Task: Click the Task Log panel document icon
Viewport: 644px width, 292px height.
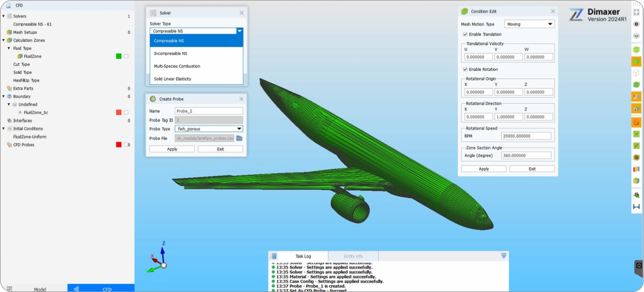Action: pyautogui.click(x=274, y=256)
